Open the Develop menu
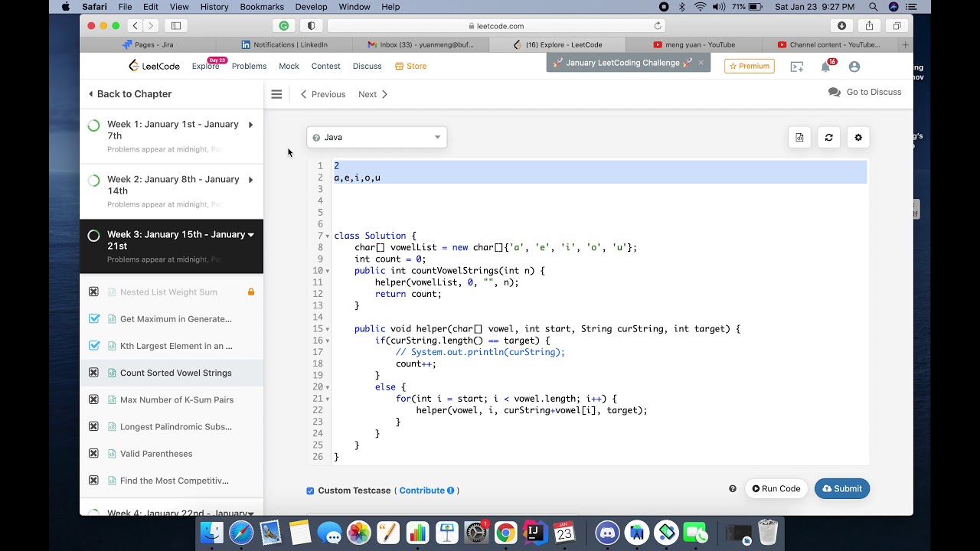This screenshot has width=980, height=551. tap(311, 7)
